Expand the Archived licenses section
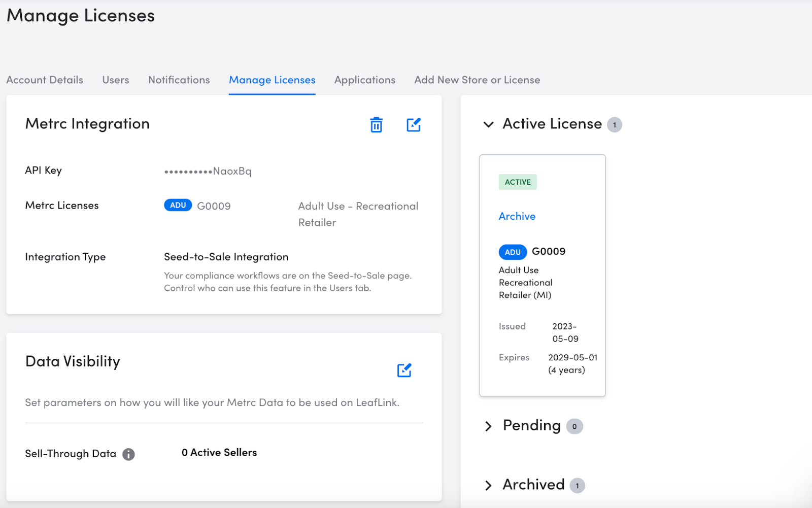This screenshot has width=812, height=508. pyautogui.click(x=488, y=486)
